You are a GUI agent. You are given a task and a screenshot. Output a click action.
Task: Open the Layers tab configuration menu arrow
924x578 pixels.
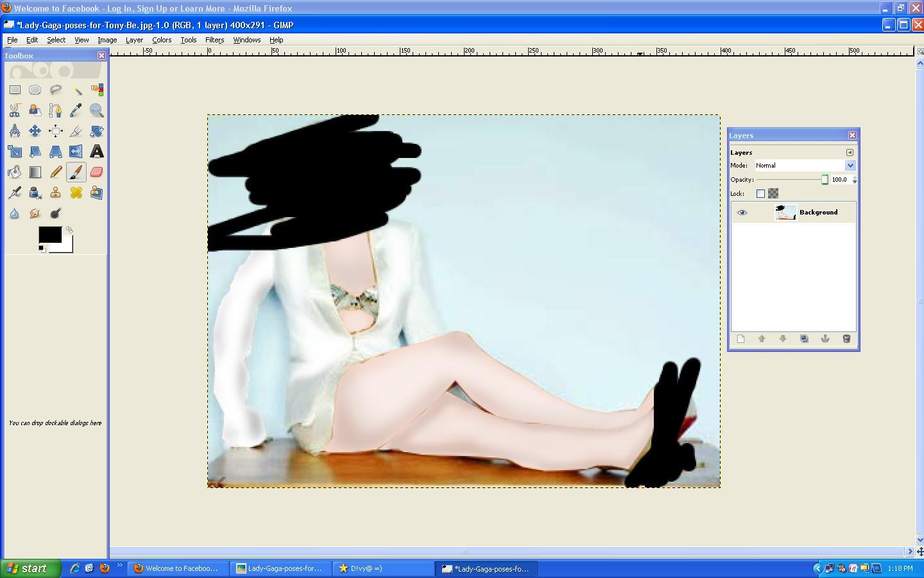(850, 153)
